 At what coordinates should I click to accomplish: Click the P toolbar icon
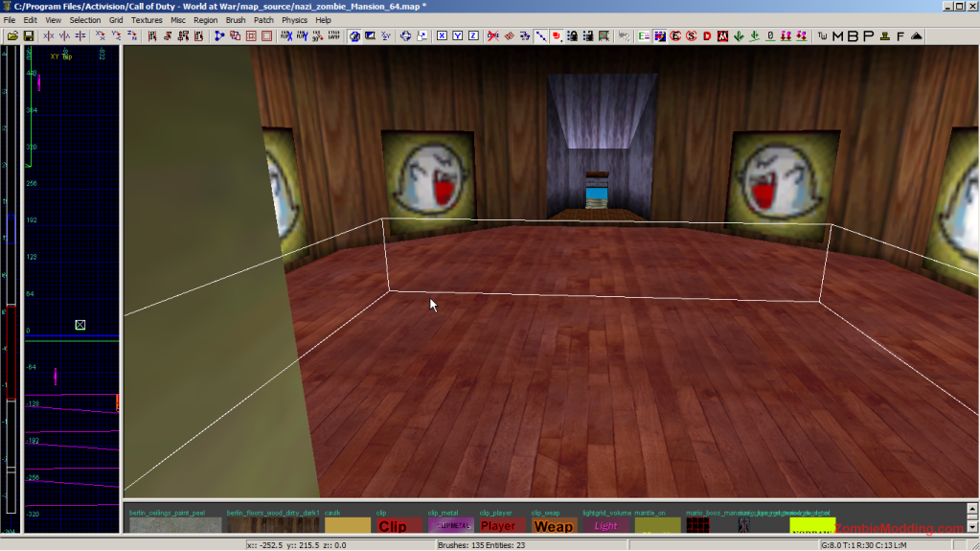coord(869,36)
